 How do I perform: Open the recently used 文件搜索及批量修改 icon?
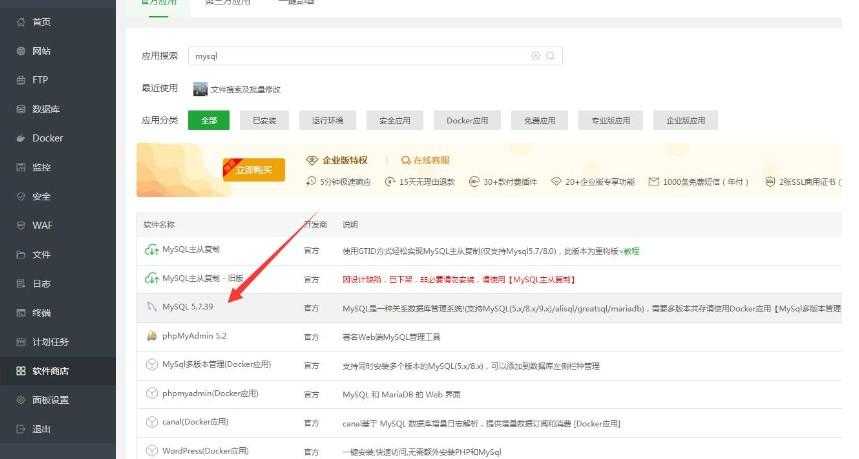click(x=200, y=89)
